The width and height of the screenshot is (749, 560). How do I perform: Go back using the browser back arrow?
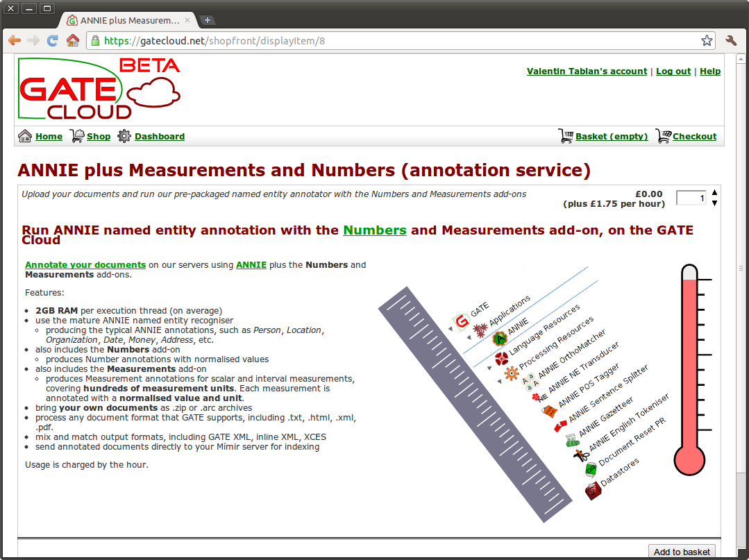(x=15, y=40)
